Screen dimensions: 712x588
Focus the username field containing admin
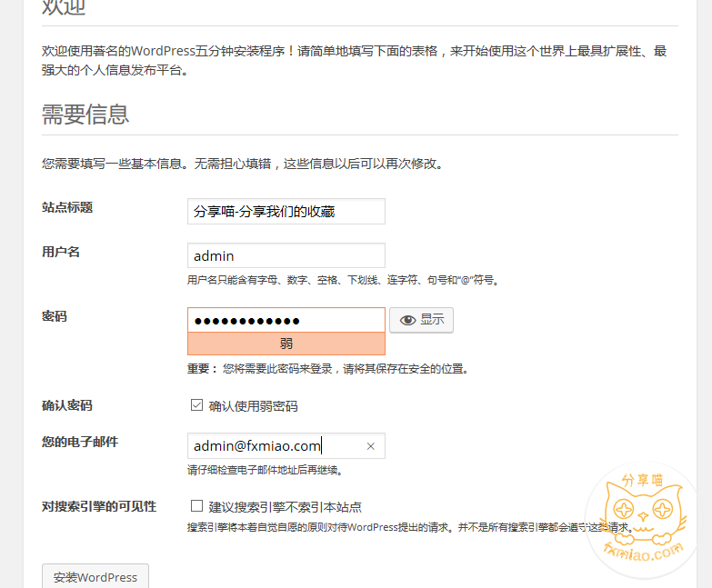coord(286,255)
